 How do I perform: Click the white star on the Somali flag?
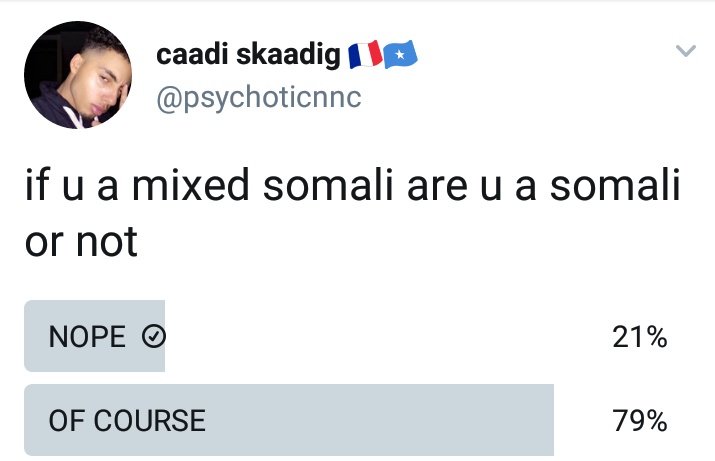pos(400,55)
